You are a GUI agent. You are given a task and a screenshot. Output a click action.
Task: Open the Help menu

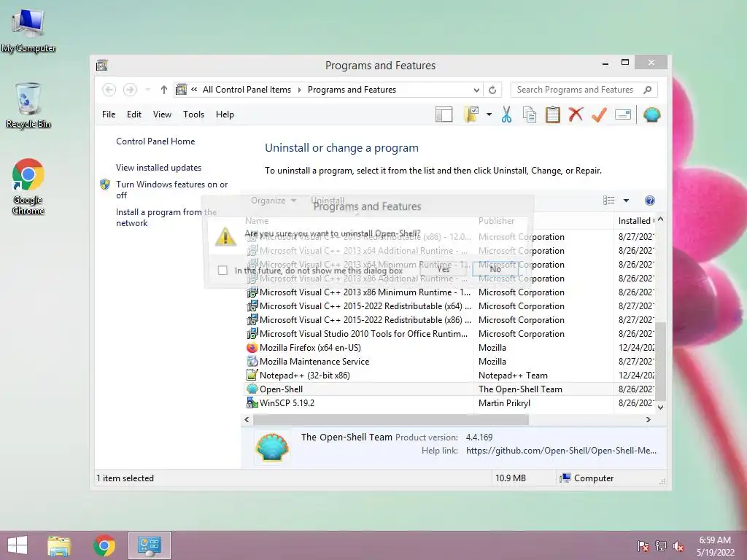(x=225, y=114)
